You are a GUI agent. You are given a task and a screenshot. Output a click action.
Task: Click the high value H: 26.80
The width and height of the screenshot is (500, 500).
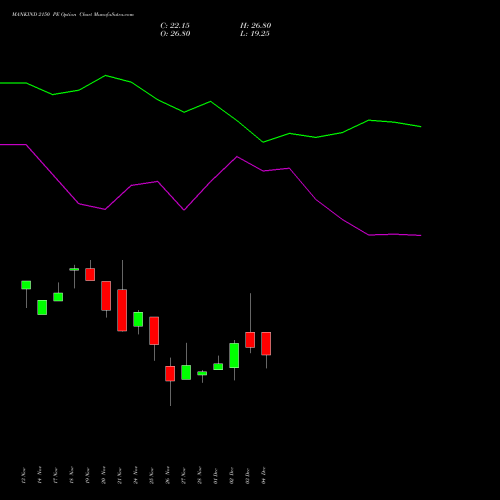(256, 26)
